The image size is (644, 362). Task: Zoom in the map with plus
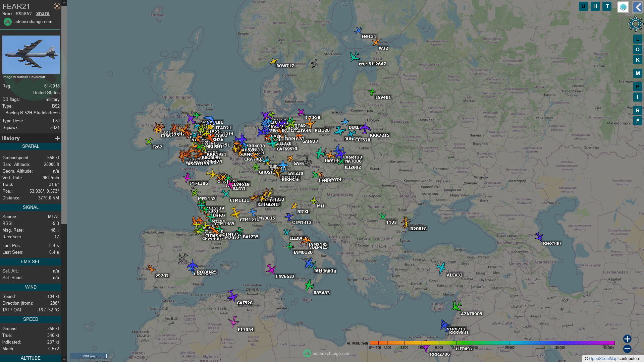pos(627,339)
